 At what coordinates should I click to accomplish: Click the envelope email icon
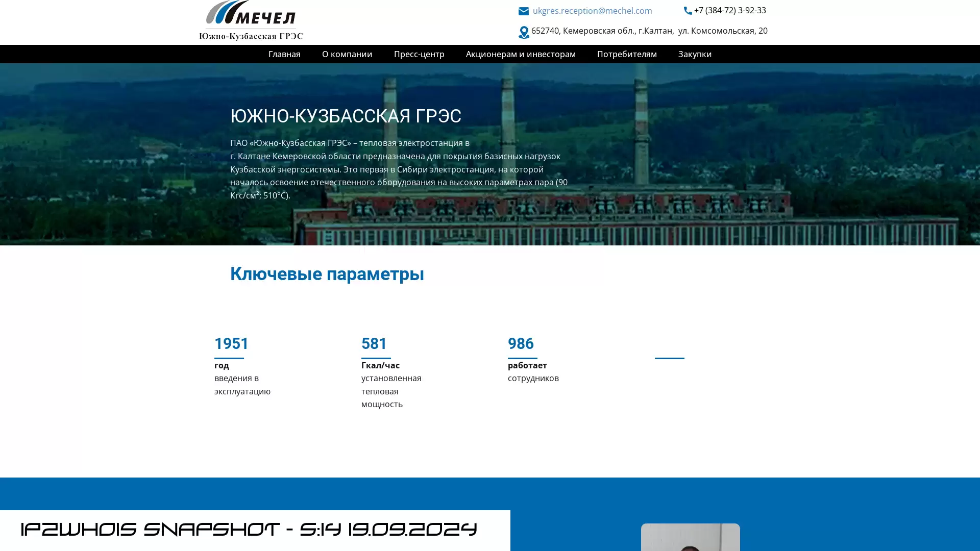(524, 11)
